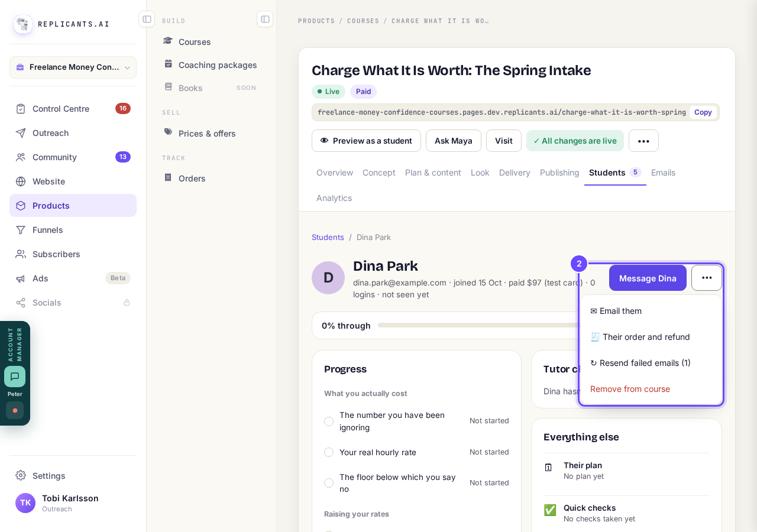
Task: Switch to the Plan & content tab
Action: [x=433, y=173]
